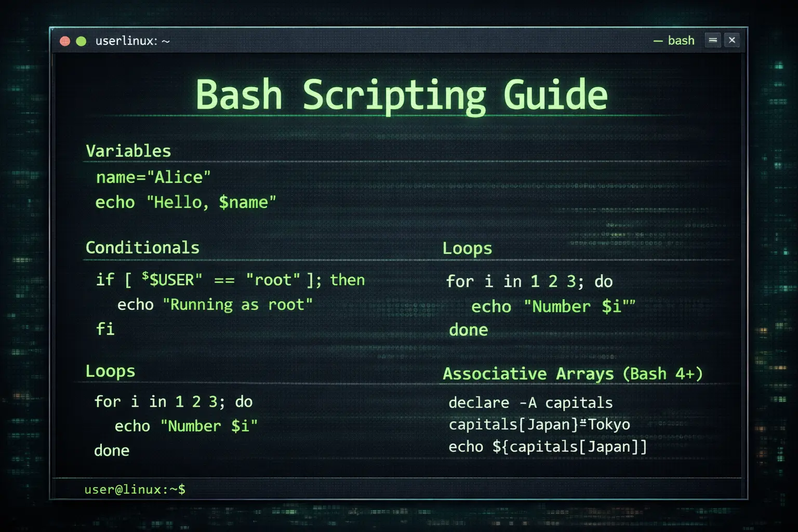798x532 pixels.
Task: Click the line echo "Hello, $name"
Action: [185, 202]
